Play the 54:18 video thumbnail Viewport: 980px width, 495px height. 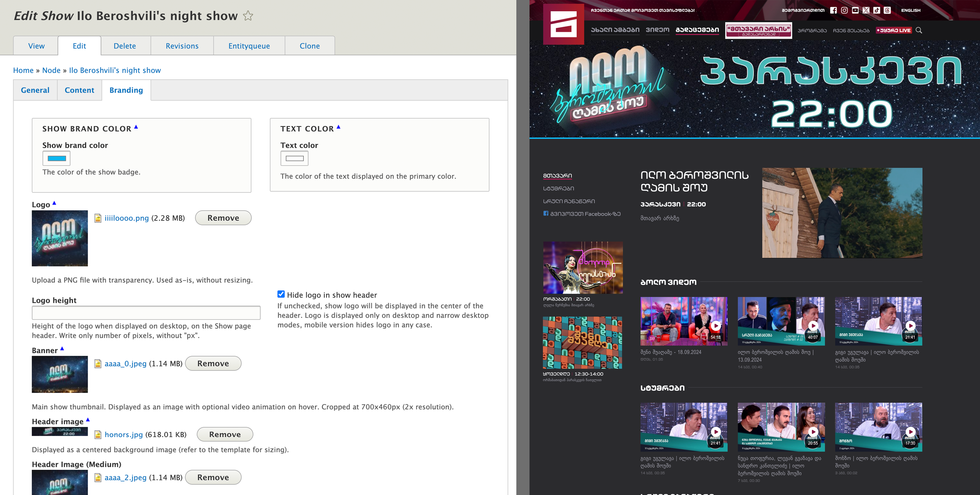[684, 321]
